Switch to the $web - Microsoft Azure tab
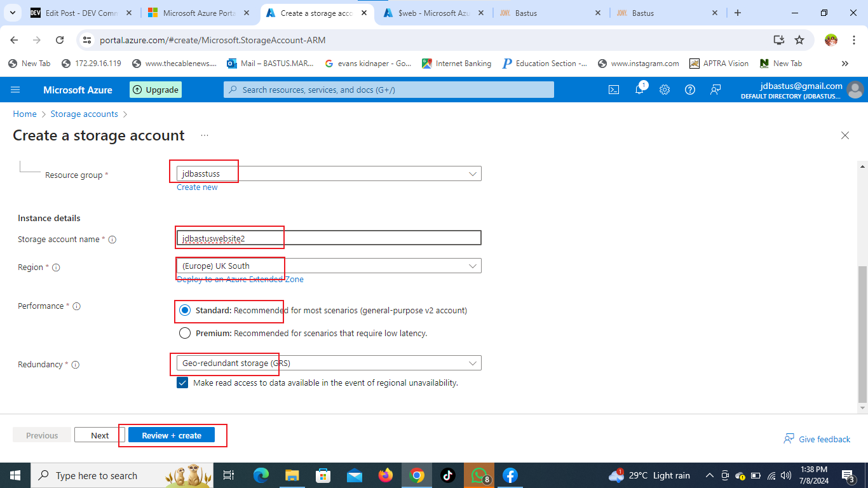 tap(434, 13)
